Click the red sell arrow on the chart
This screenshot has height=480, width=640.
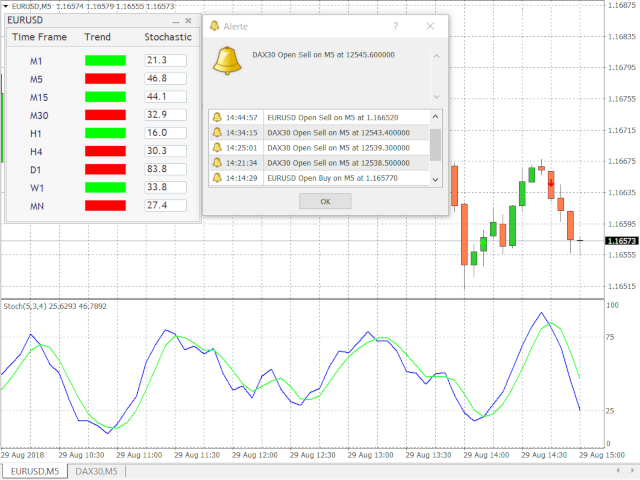pyautogui.click(x=551, y=183)
